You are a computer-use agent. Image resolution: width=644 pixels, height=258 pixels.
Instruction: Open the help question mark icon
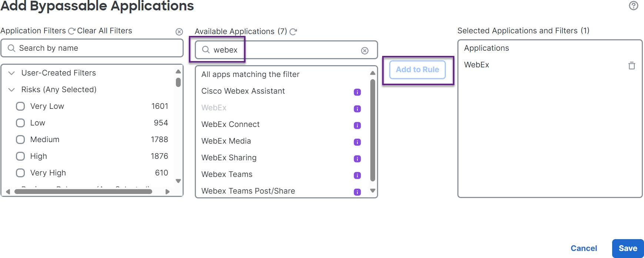click(633, 6)
